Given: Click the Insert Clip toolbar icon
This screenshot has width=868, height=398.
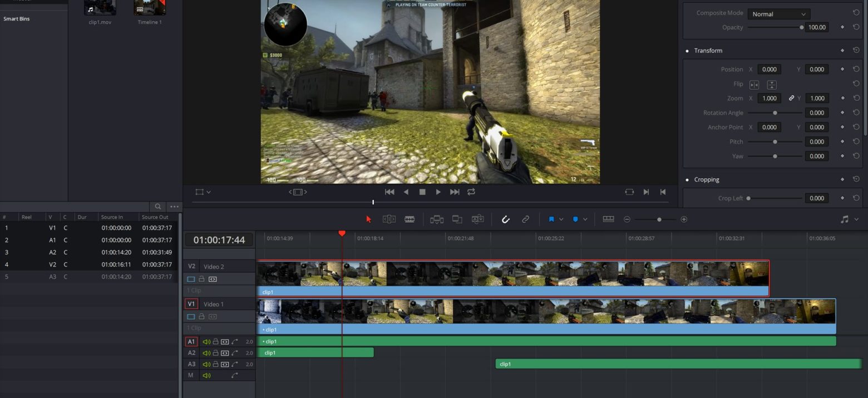Looking at the screenshot, I should pyautogui.click(x=437, y=219).
